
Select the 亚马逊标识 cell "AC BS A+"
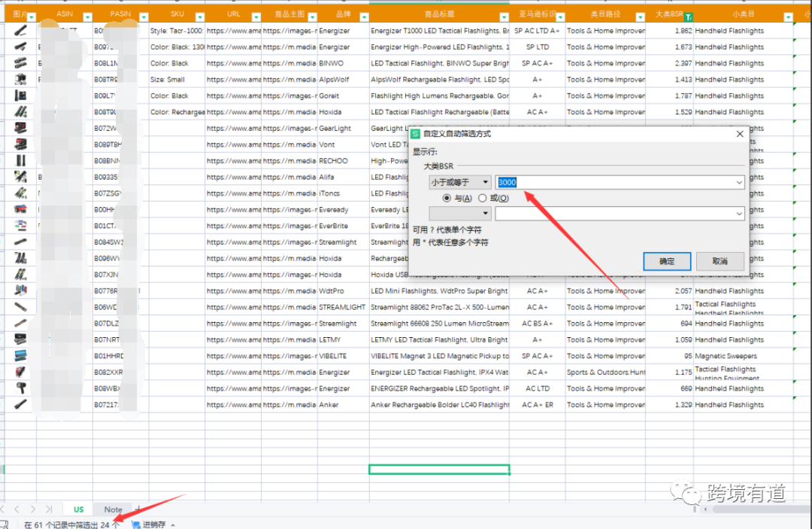537,324
